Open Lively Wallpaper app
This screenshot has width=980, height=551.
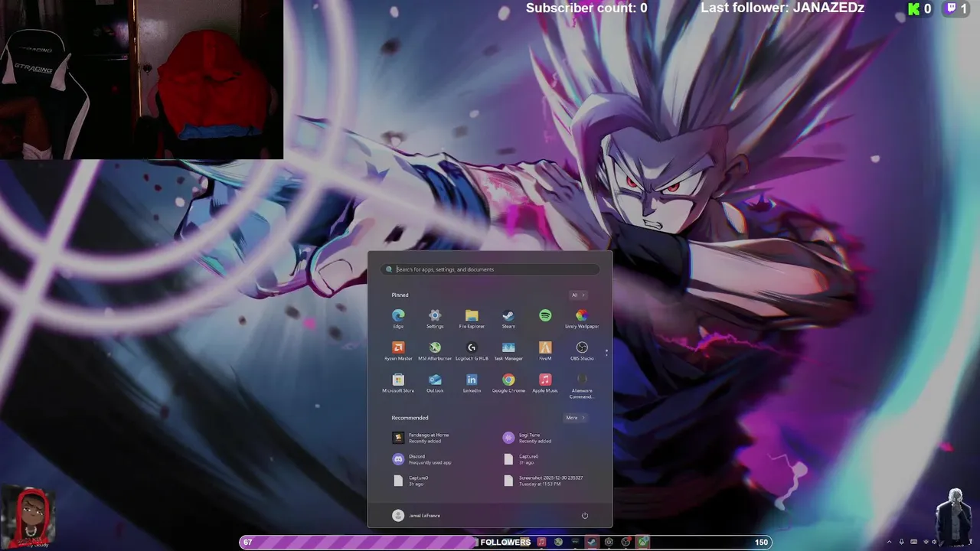[x=582, y=318]
